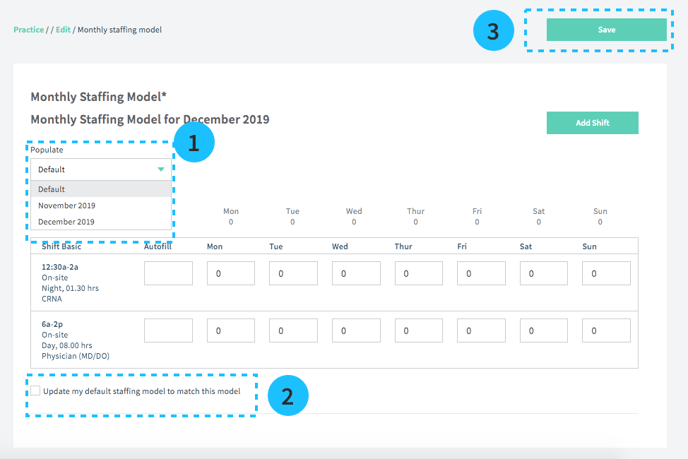The image size is (688, 459).
Task: Enable update default staffing model checkbox
Action: [x=35, y=391]
